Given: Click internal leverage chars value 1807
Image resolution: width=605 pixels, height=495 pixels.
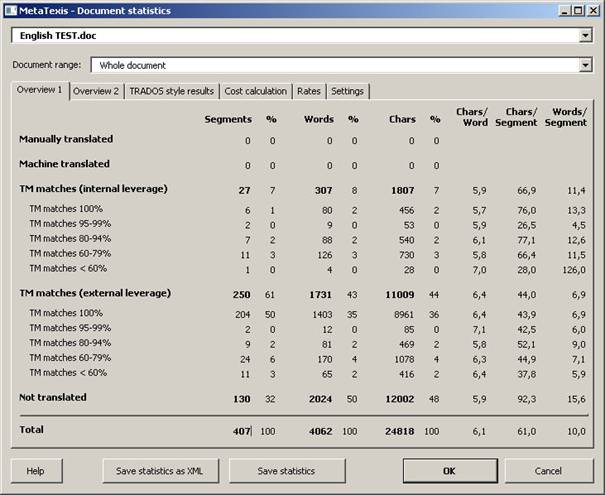Looking at the screenshot, I should (403, 191).
